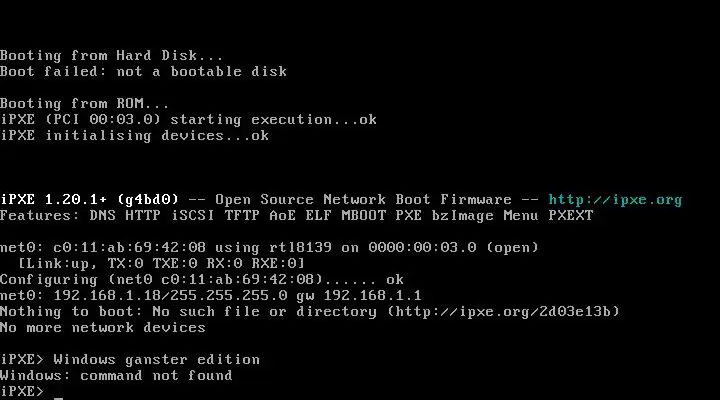
Task: Click the "No more network devices" message
Action: [103, 327]
